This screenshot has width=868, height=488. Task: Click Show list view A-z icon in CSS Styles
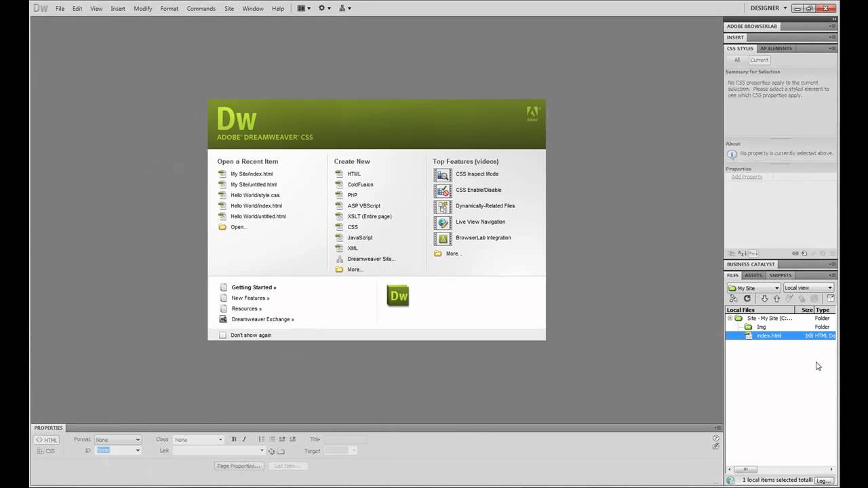[742, 253]
